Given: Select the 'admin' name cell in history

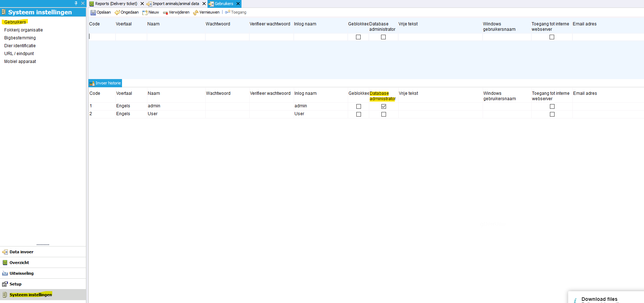Looking at the screenshot, I should pyautogui.click(x=176, y=106).
